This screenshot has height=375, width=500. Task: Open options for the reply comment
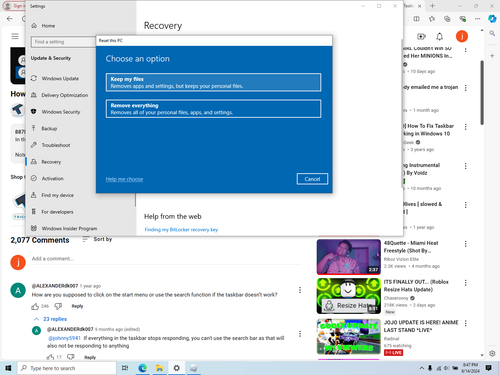point(300,334)
